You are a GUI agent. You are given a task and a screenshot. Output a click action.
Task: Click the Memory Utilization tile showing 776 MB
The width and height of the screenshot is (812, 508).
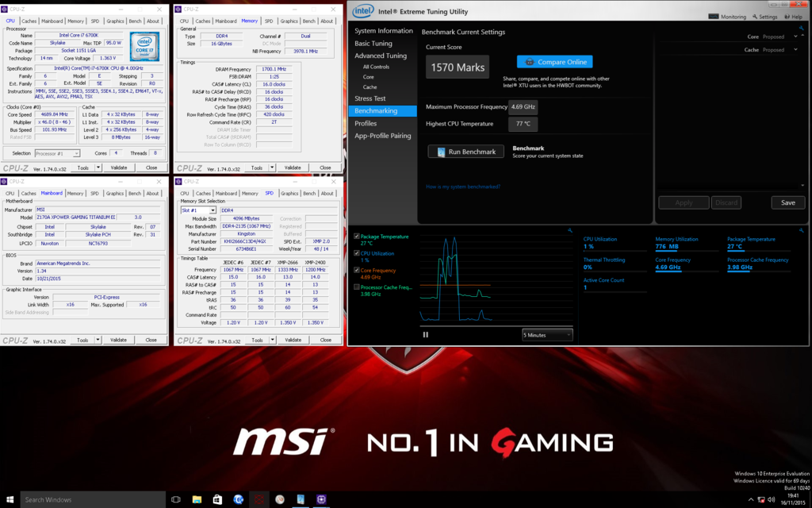point(687,243)
